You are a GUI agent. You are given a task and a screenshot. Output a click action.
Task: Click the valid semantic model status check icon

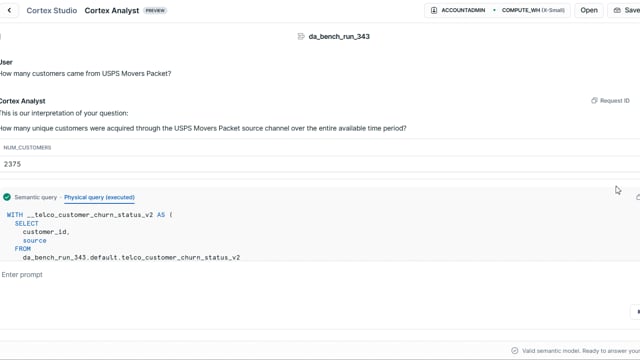(515, 351)
